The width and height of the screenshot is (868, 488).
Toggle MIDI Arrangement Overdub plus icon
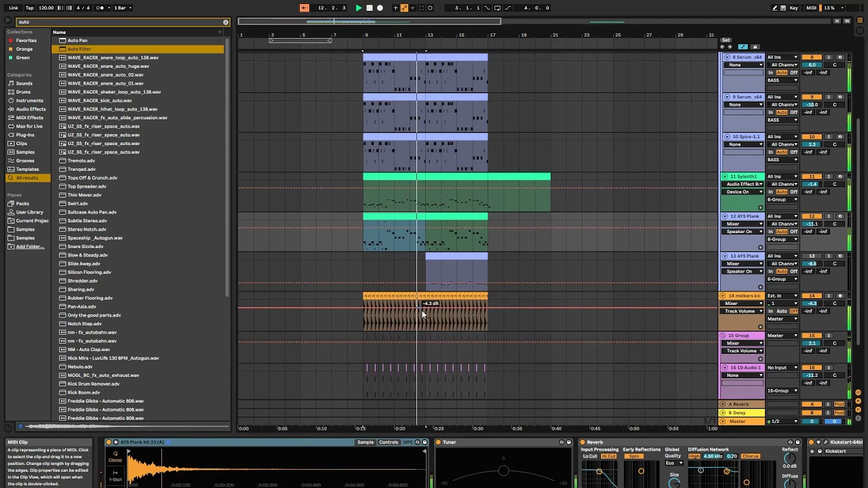(395, 8)
